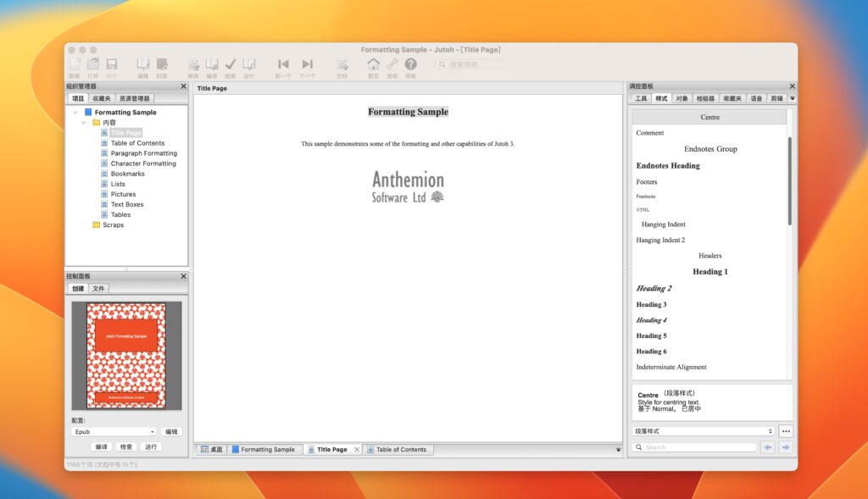
Task: Open program options via the 选项 icon
Action: pyautogui.click(x=392, y=62)
